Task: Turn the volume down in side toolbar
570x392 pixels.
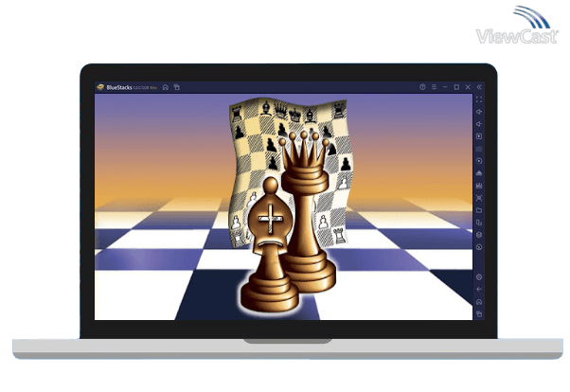Action: click(x=479, y=124)
